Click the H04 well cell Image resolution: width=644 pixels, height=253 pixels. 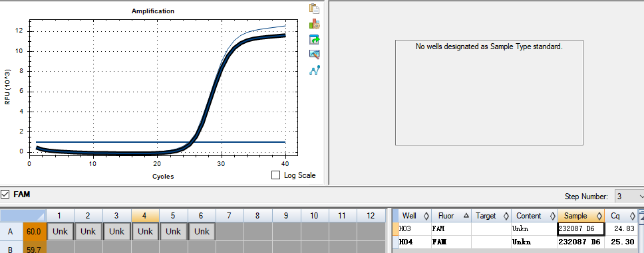point(414,242)
